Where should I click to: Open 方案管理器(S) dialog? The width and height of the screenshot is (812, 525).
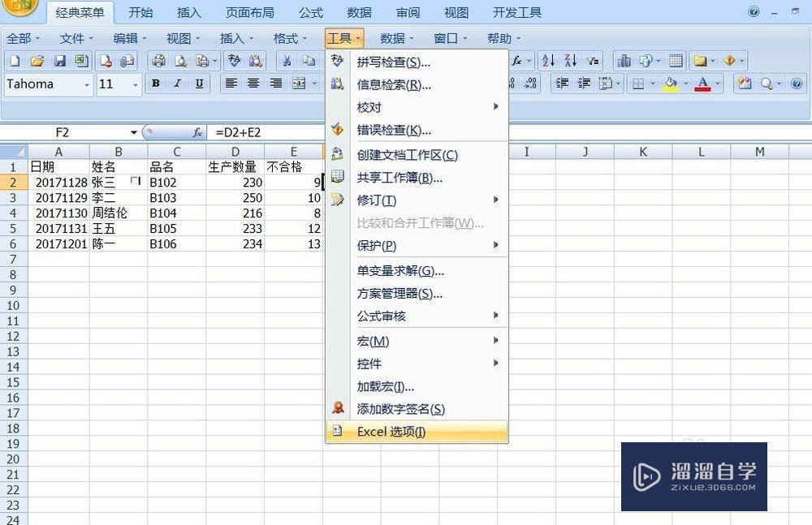click(398, 293)
